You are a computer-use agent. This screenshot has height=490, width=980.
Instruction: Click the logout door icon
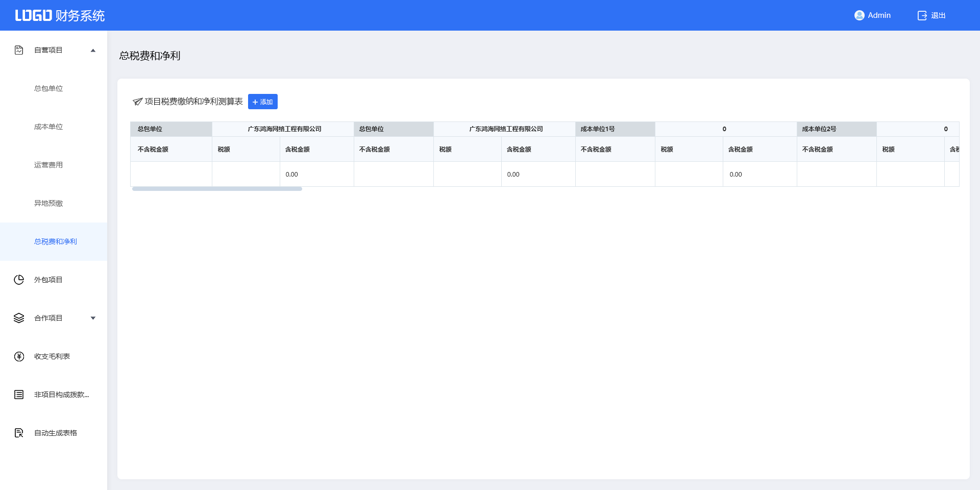tap(922, 15)
